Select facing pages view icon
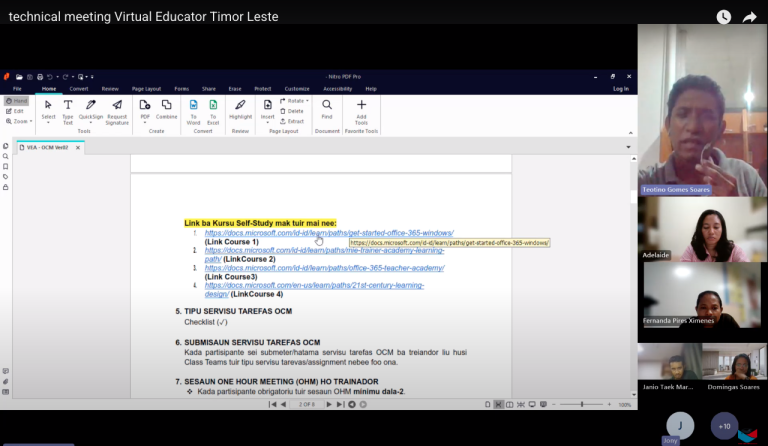Screen dimensions: 768x446 coord(509,404)
